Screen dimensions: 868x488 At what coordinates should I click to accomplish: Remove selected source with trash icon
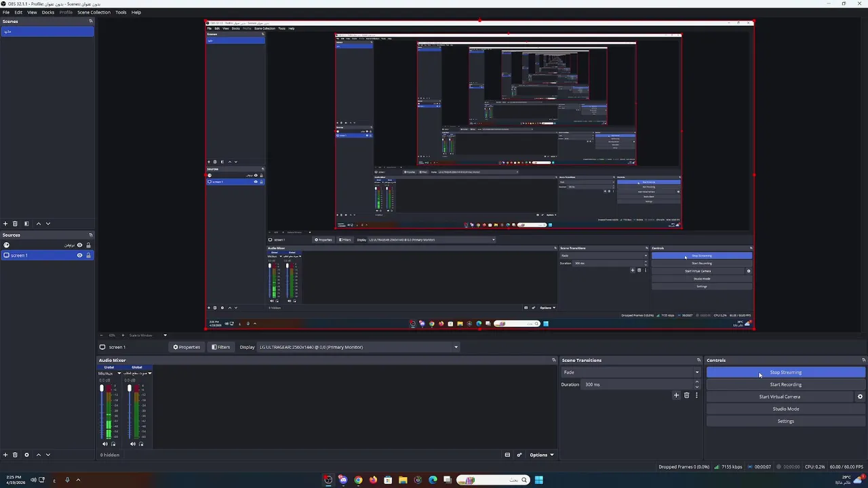tap(15, 455)
